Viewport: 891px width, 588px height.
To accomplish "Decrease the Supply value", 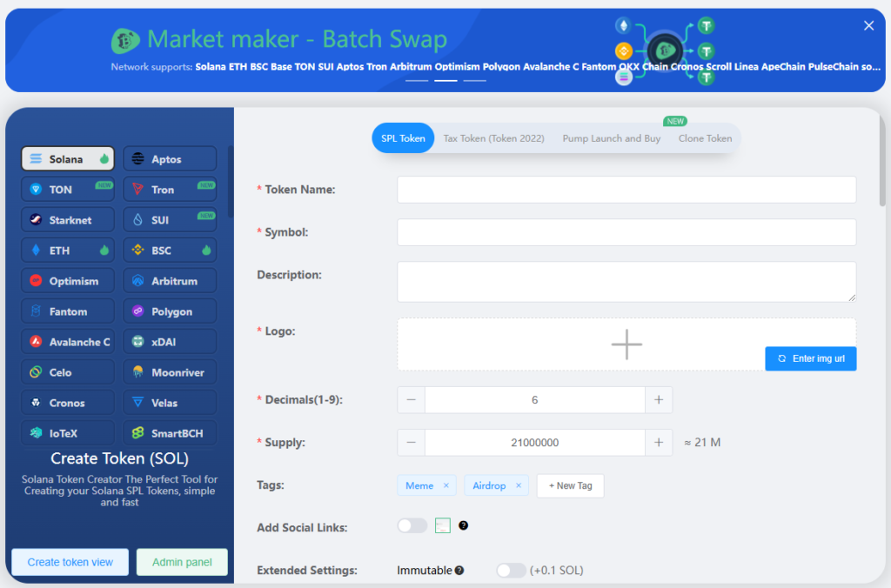I will pos(411,443).
